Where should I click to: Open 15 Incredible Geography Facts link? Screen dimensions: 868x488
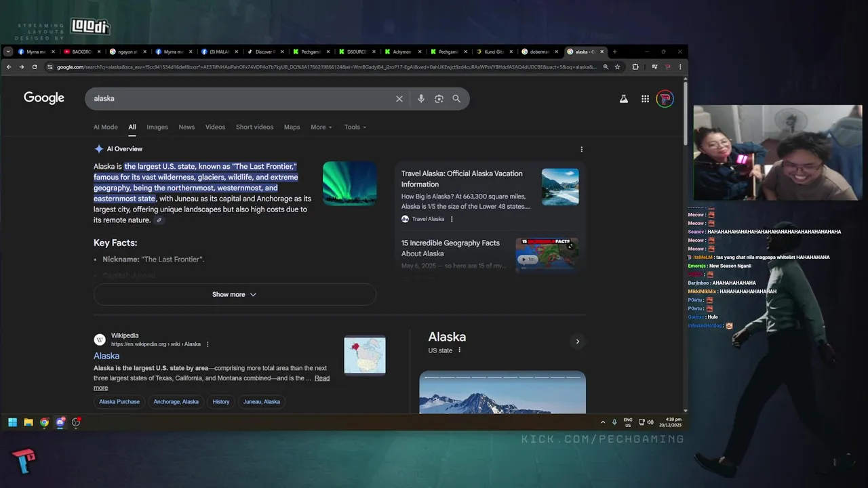tap(450, 248)
